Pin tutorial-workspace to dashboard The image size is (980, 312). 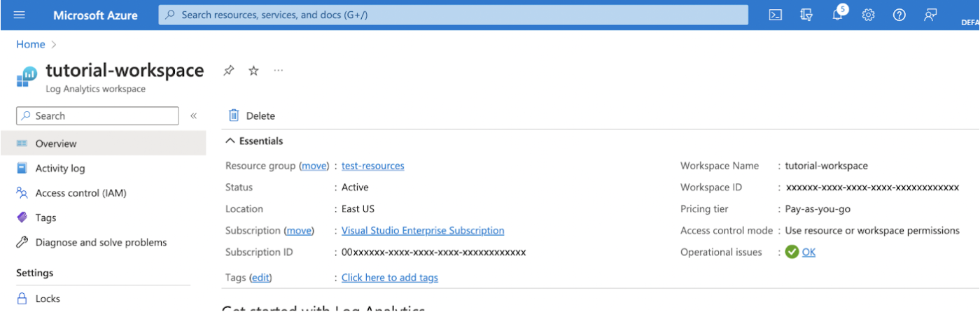click(x=228, y=71)
